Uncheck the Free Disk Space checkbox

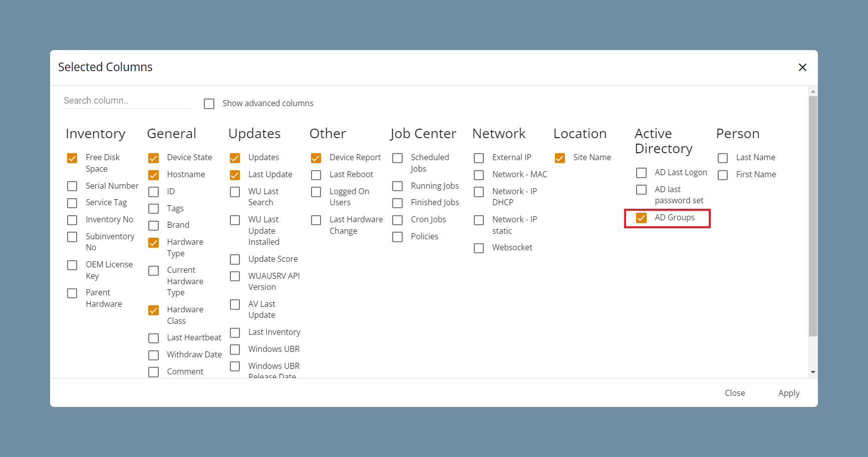coord(72,158)
